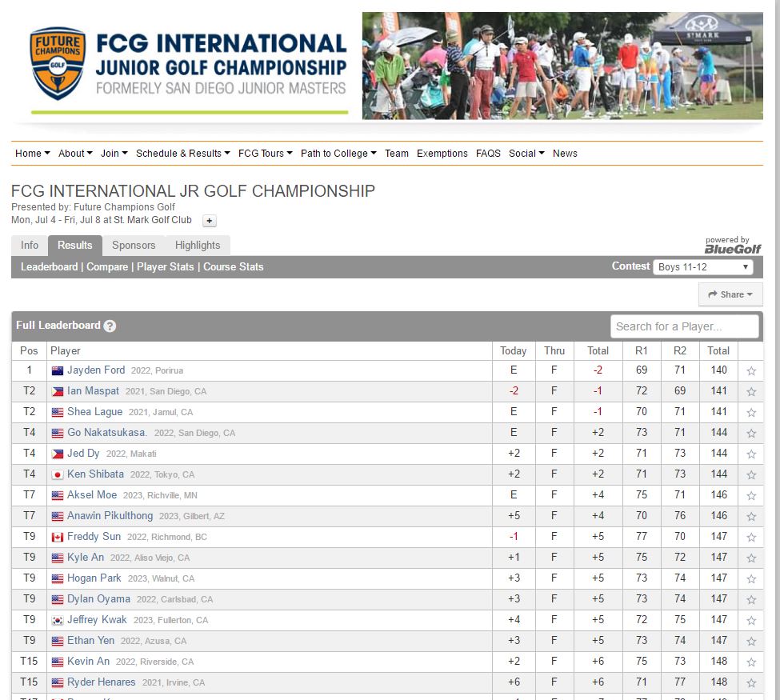Open the News menu item
The height and width of the screenshot is (700, 780).
(565, 154)
